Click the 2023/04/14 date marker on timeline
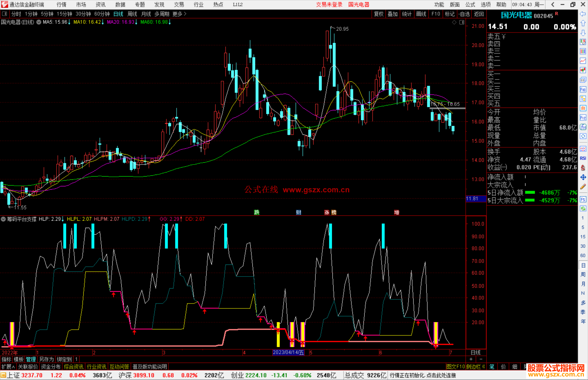The height and width of the screenshot is (380, 588). [x=288, y=352]
